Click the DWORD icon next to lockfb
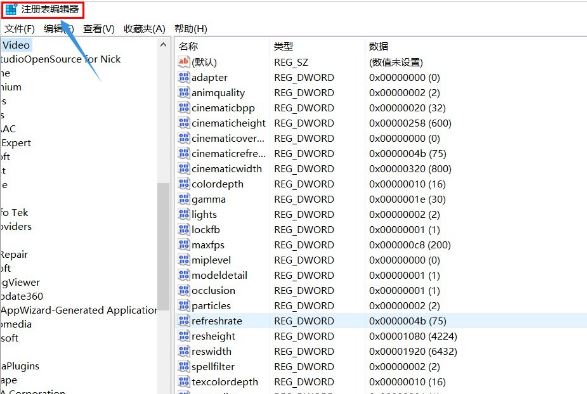Image resolution: width=587 pixels, height=394 pixels. [x=183, y=229]
